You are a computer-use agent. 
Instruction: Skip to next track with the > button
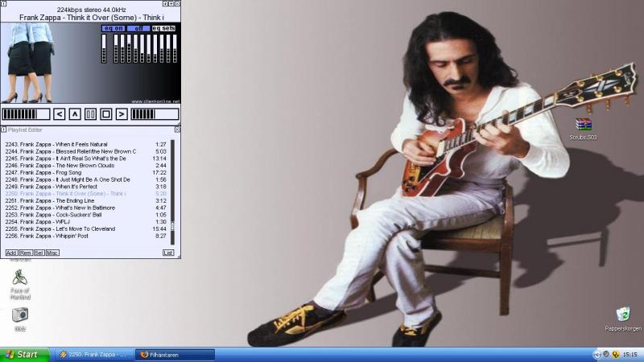[x=121, y=114]
